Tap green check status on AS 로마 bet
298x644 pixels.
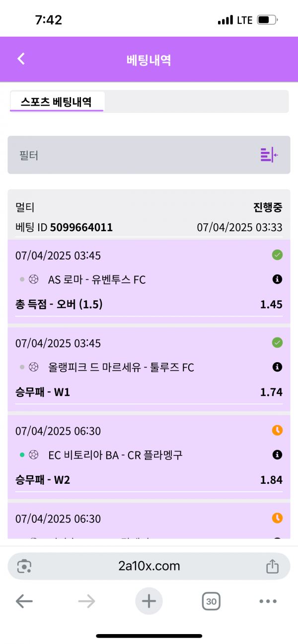click(278, 255)
